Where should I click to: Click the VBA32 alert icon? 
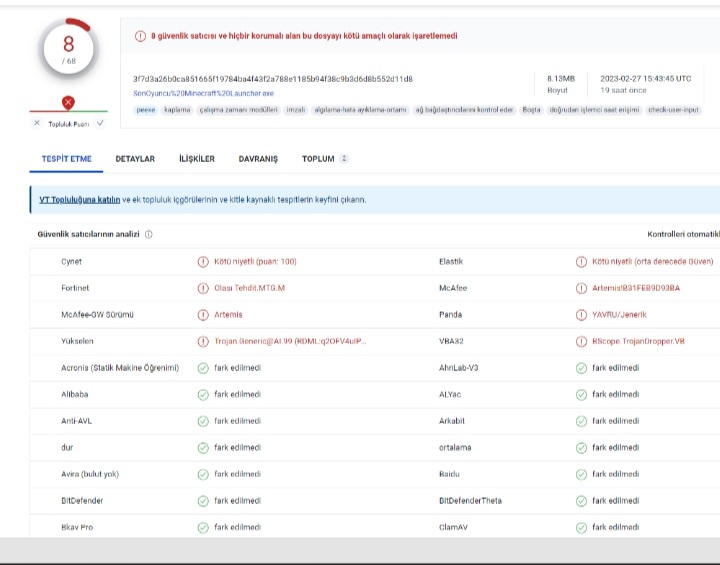pyautogui.click(x=581, y=342)
